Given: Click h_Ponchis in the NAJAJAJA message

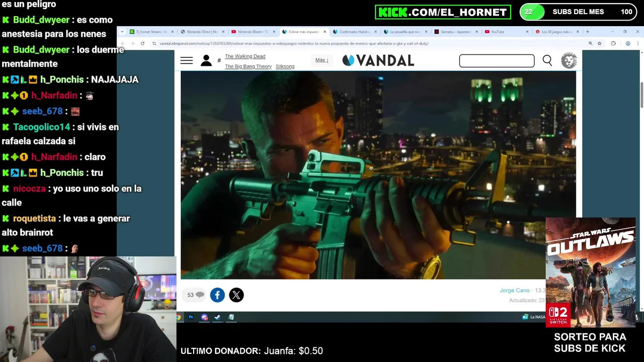Looking at the screenshot, I should 62,79.
